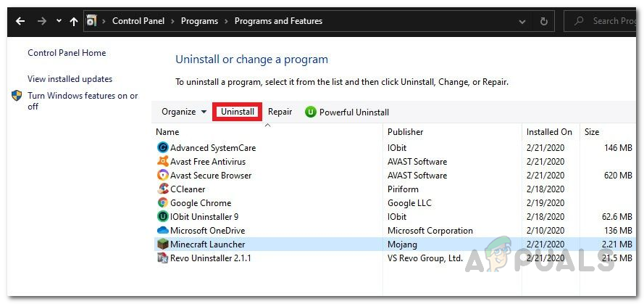Select the Revo Uninstaller 2.1.1 icon
Image resolution: width=644 pixels, height=304 pixels.
click(162, 258)
